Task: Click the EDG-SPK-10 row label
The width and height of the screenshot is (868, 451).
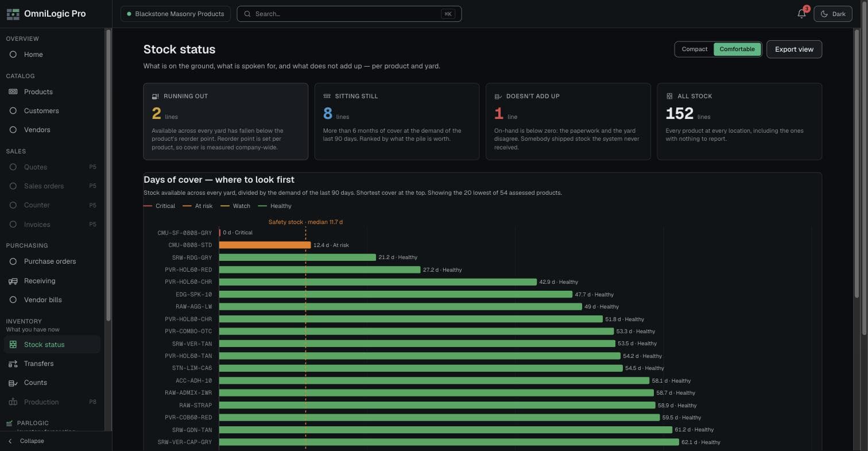Action: (x=193, y=295)
